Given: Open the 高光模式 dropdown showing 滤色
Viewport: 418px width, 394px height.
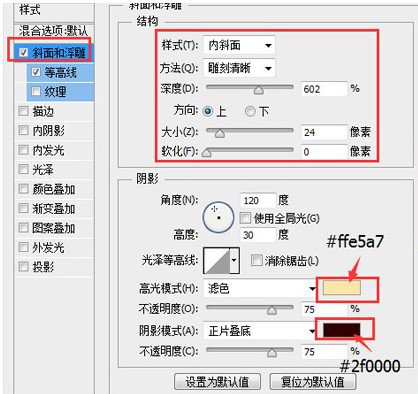Looking at the screenshot, I should pos(260,288).
